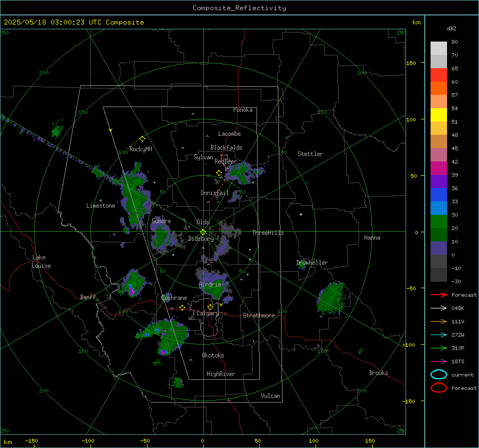Click the Composite_Reflectivity title
Screen dimensions: 479x448
pos(240,8)
